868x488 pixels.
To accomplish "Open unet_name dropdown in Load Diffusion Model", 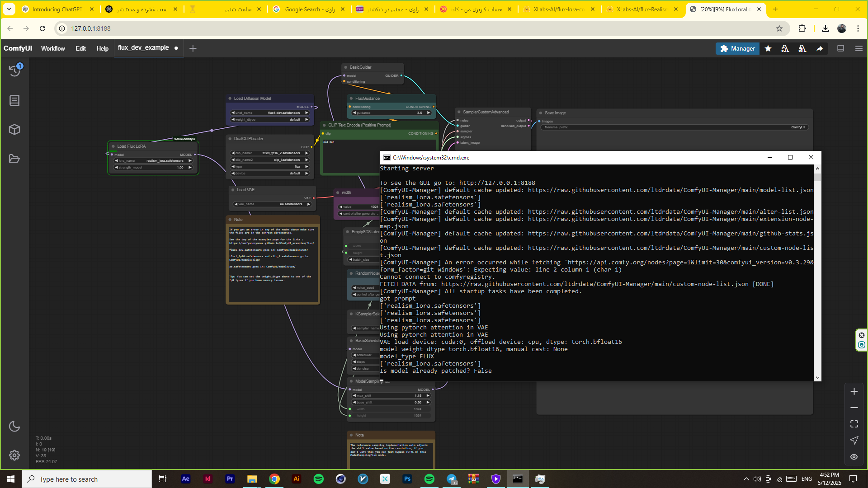I will coord(270,113).
